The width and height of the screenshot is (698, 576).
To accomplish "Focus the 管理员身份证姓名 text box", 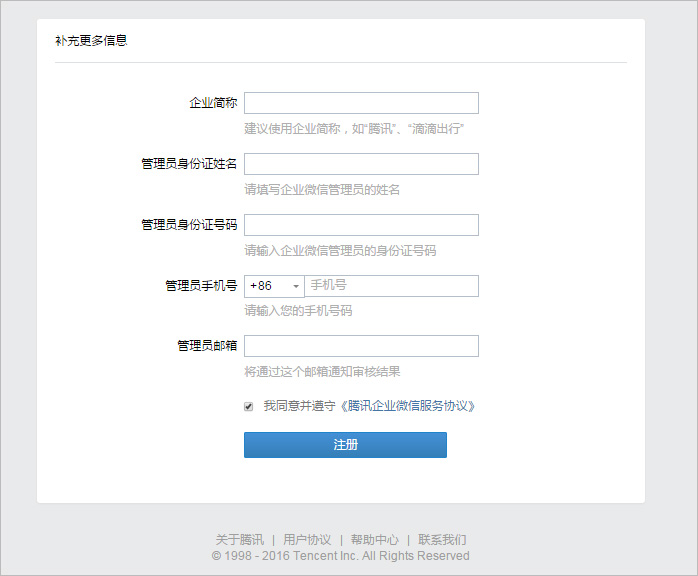I will click(361, 164).
